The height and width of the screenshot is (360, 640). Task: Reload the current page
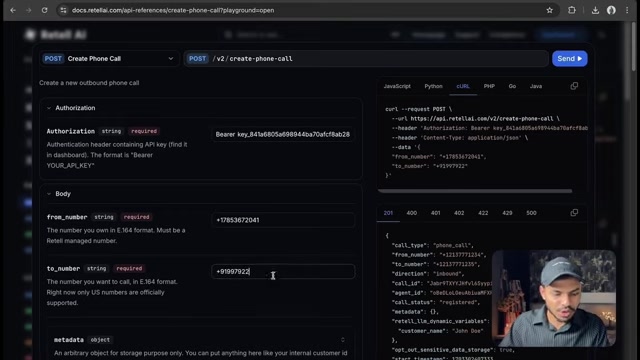point(44,10)
